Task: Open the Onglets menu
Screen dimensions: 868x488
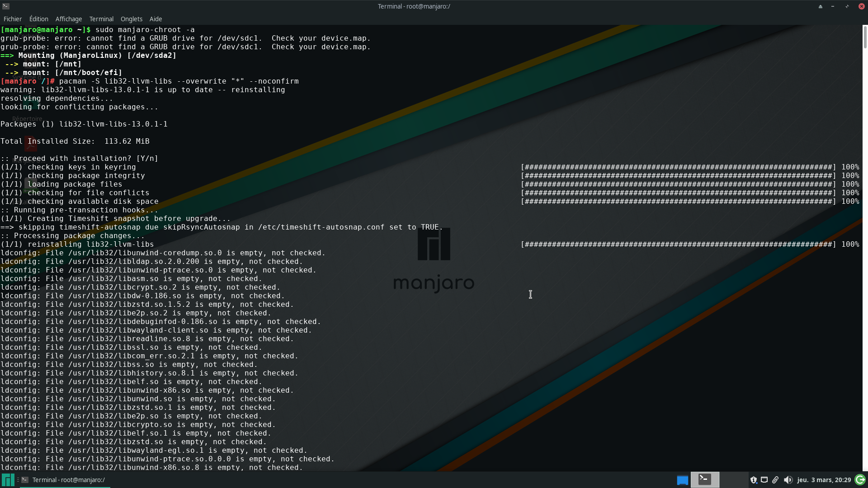Action: coord(131,19)
